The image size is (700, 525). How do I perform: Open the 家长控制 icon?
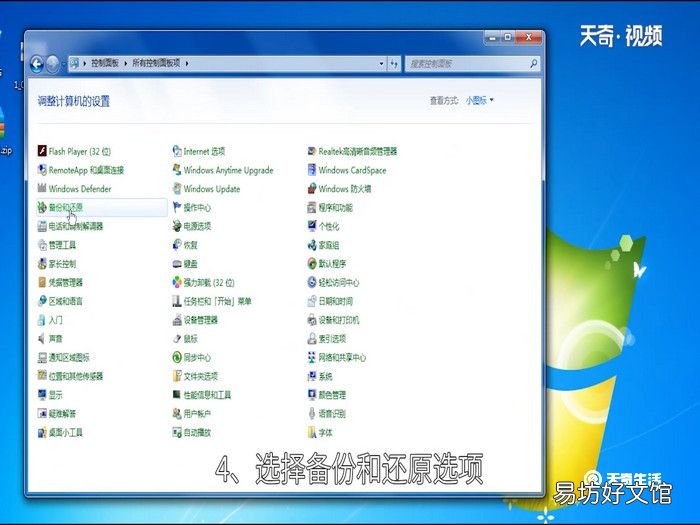(42, 263)
